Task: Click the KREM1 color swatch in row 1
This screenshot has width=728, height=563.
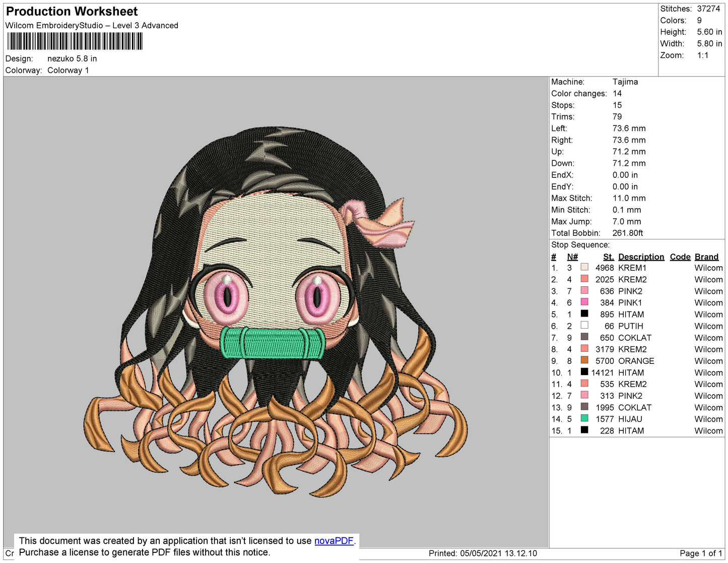Action: (584, 267)
